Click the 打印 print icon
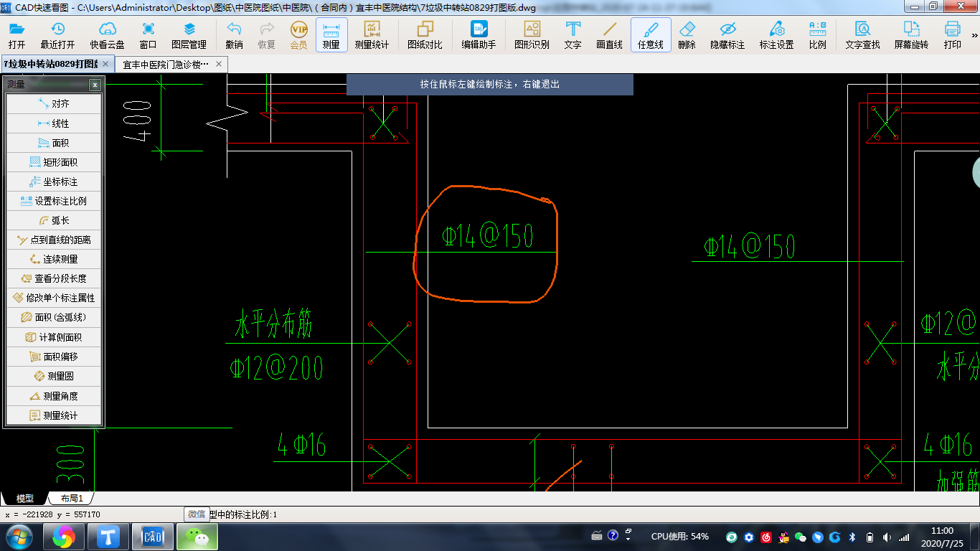The width and height of the screenshot is (980, 551). 952,35
